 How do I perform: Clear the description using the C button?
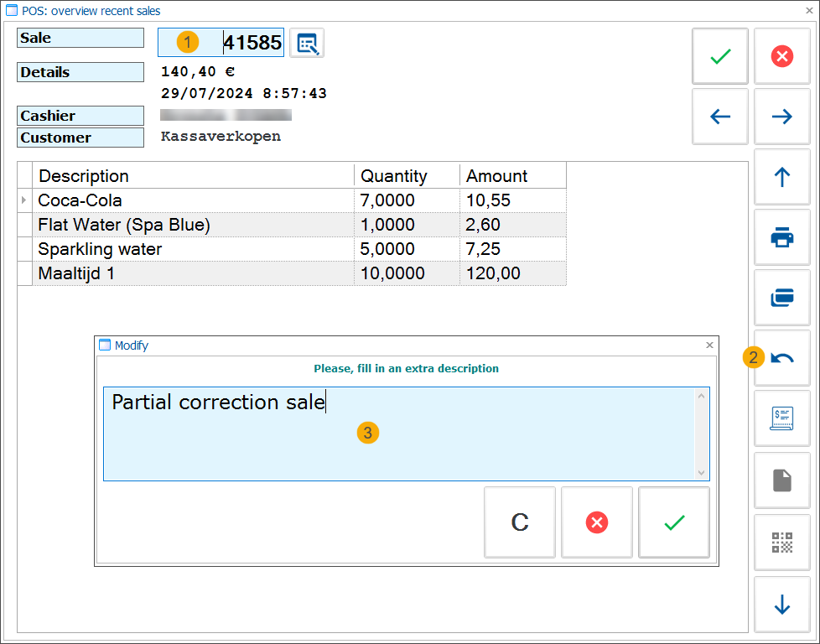(519, 522)
